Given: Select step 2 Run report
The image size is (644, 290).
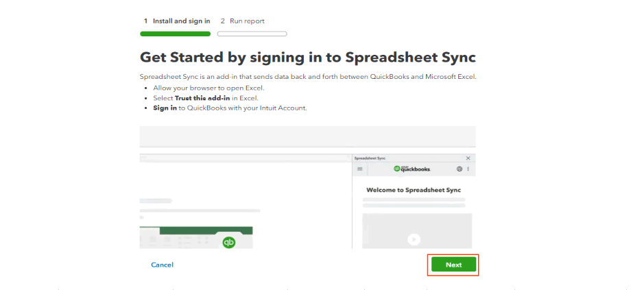Looking at the screenshot, I should 242,21.
